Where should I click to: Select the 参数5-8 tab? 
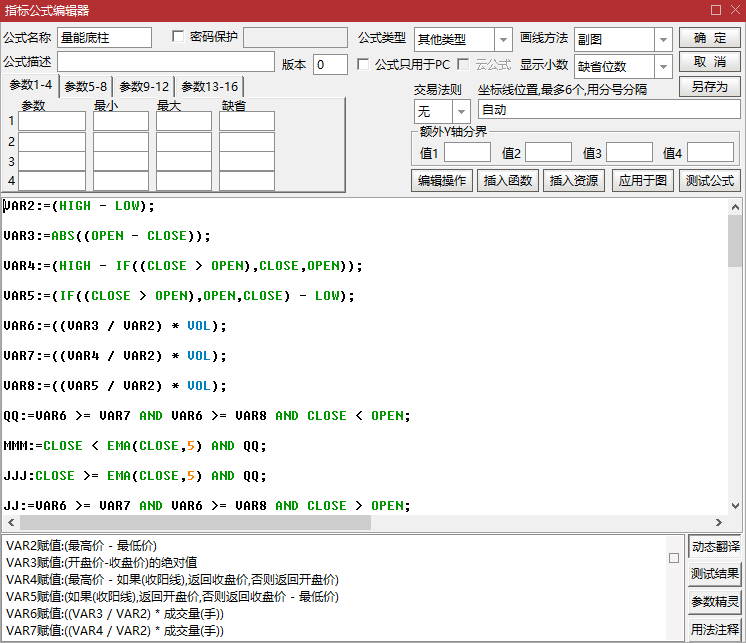coord(86,87)
